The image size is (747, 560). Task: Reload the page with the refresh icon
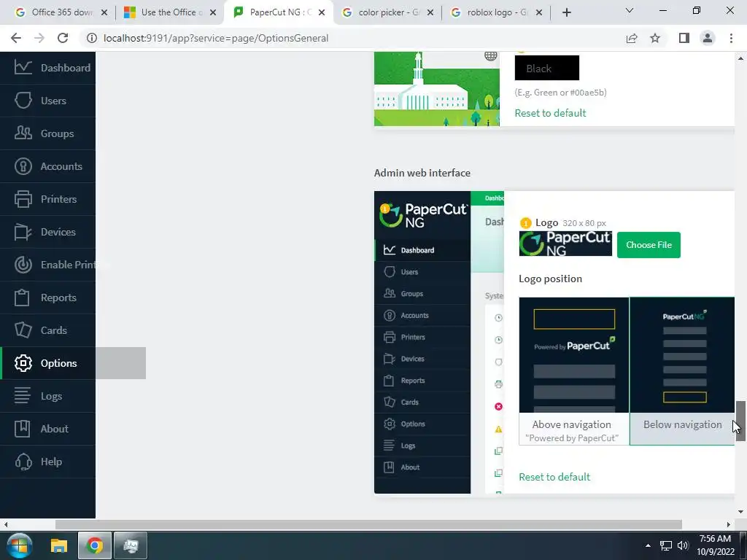63,38
